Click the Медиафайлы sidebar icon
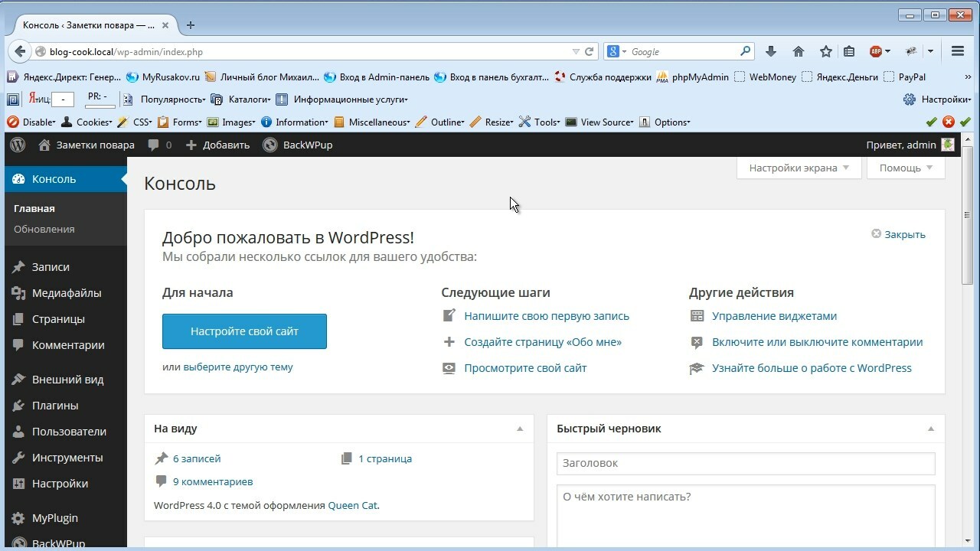The height and width of the screenshot is (551, 980). [19, 293]
